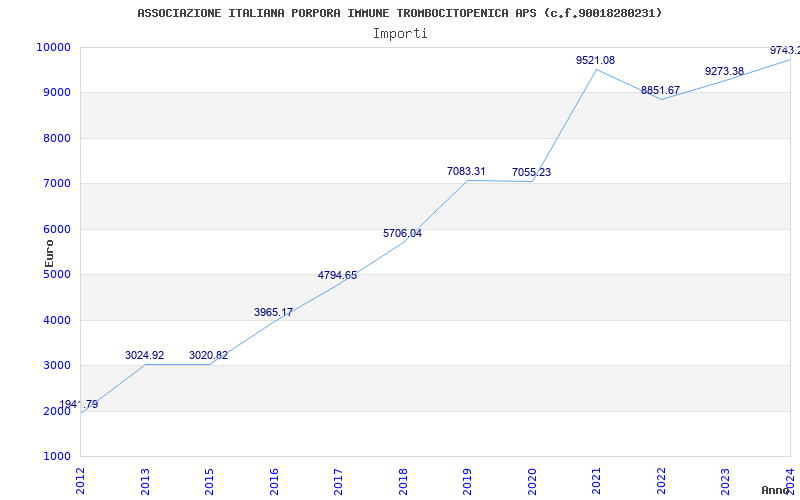Select the 9273.38 data label
The image size is (800, 500).
724,71
